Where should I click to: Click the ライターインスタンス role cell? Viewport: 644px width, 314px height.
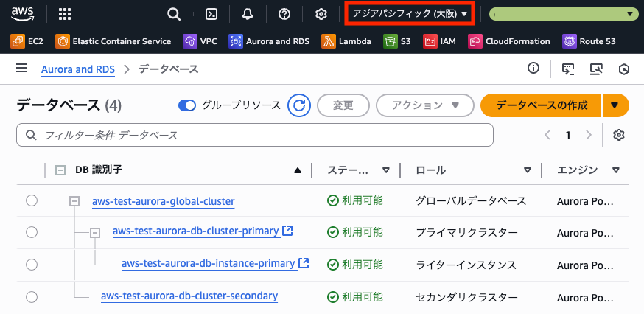pos(466,265)
